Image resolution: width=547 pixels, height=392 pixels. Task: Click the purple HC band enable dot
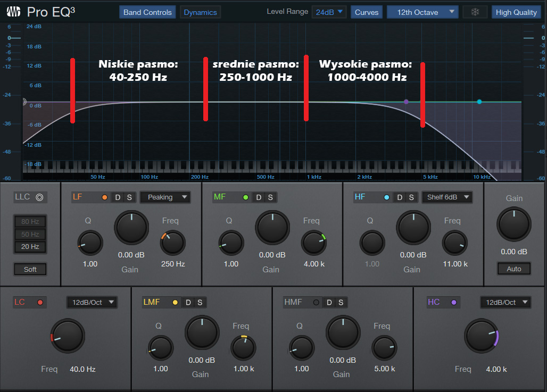click(454, 303)
